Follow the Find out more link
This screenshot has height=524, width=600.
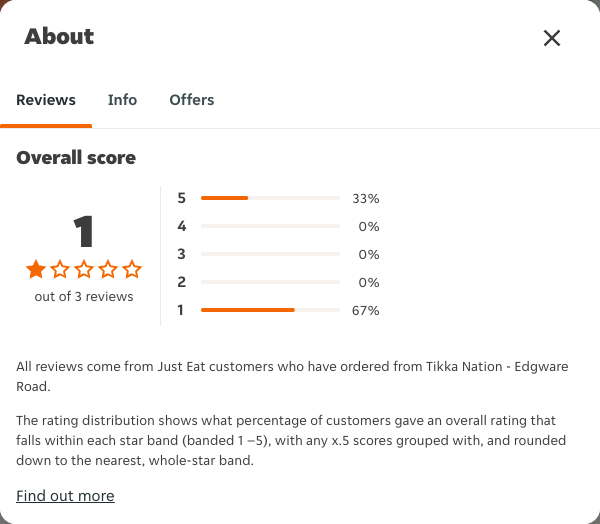click(65, 496)
